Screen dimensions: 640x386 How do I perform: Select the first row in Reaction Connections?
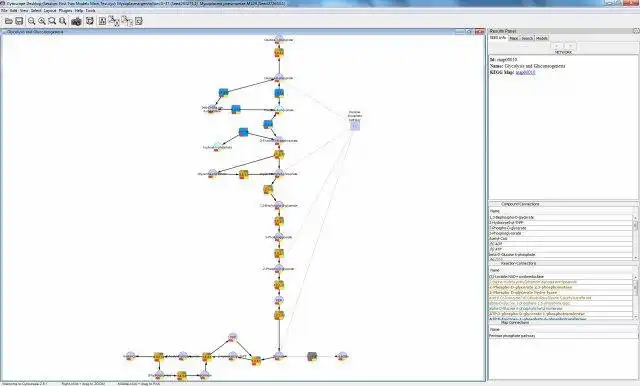pyautogui.click(x=561, y=277)
